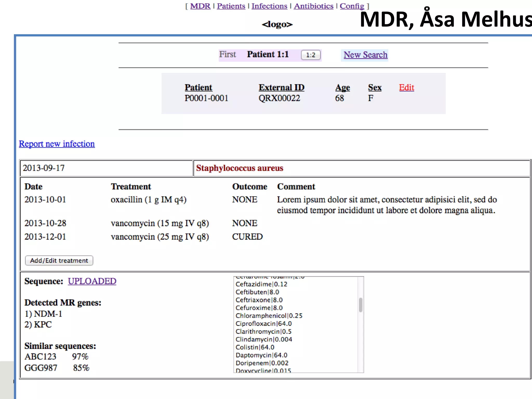Viewport: 532px width, 399px height.
Task: Click the Age column header
Action: pyautogui.click(x=342, y=88)
